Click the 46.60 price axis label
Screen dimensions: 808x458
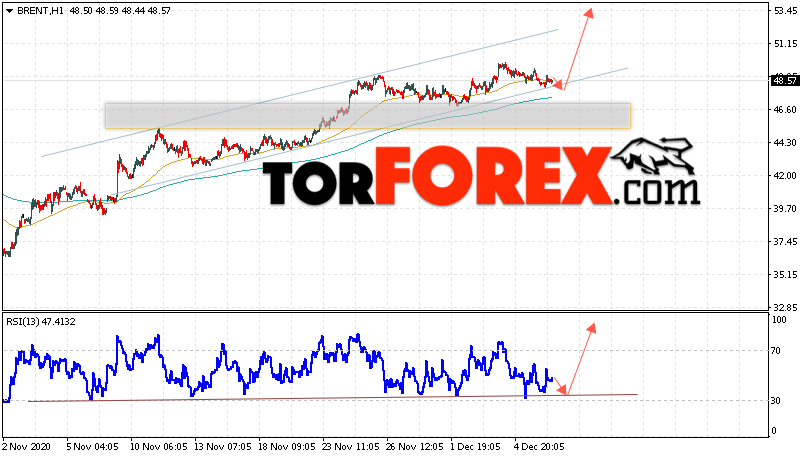point(786,110)
